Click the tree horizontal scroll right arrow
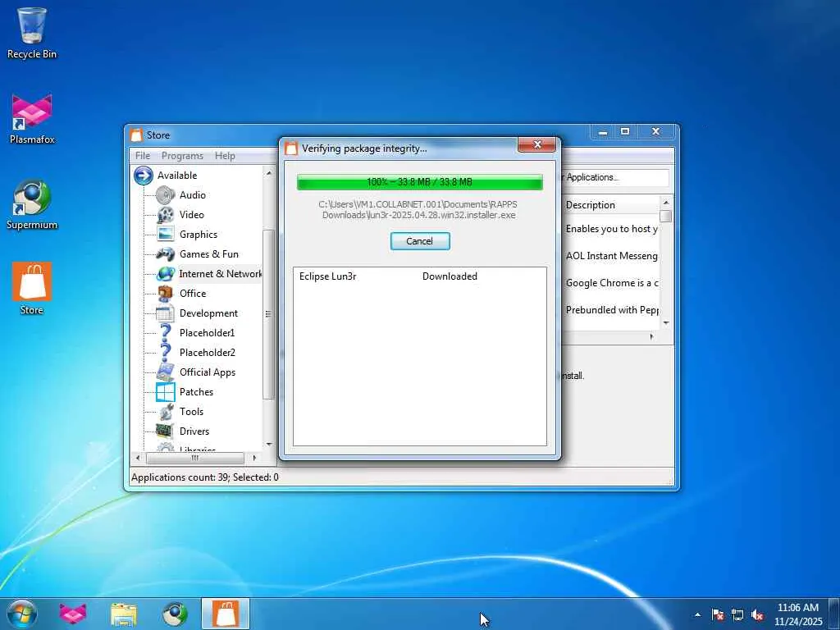Viewport: 840px width, 630px height. [254, 458]
